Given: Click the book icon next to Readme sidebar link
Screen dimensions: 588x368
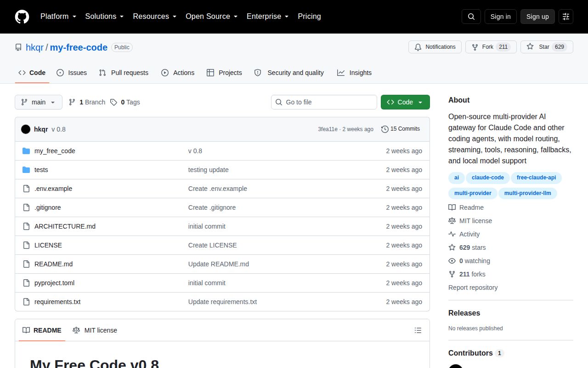Looking at the screenshot, I should click(x=452, y=207).
